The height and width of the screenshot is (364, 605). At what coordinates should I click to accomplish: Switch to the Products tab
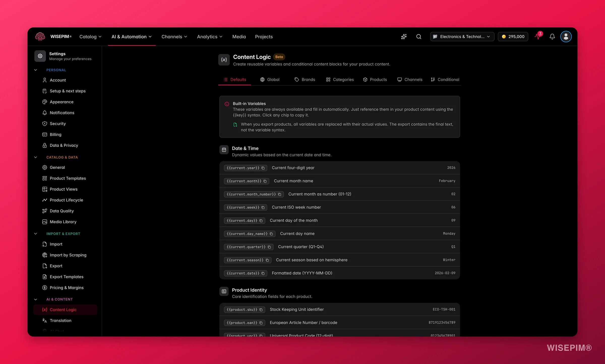pos(375,80)
